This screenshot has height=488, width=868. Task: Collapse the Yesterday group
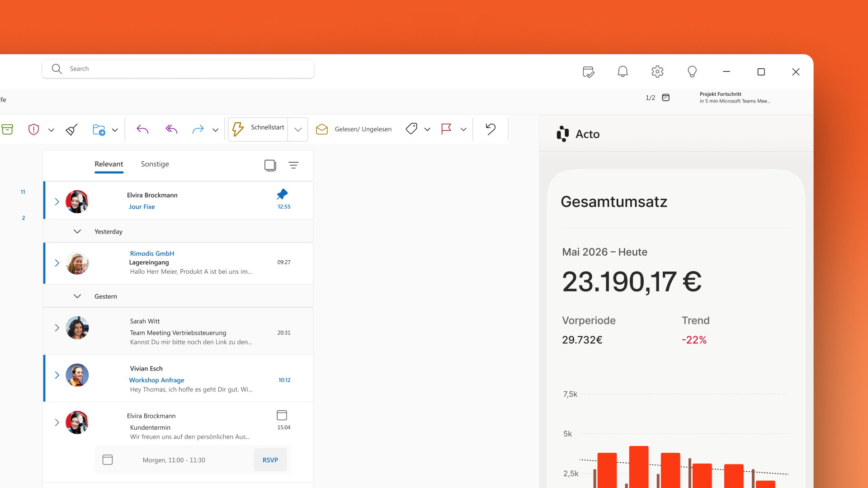coord(77,231)
